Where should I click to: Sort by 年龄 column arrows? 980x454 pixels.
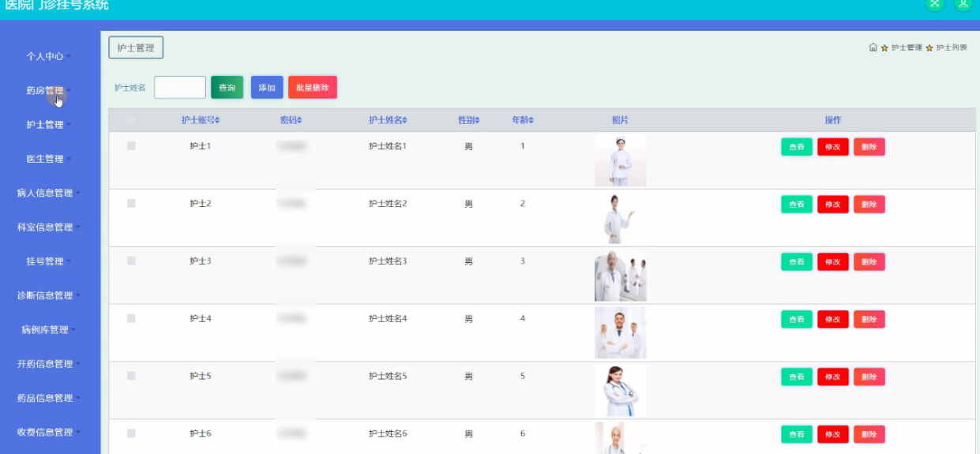coord(531,121)
